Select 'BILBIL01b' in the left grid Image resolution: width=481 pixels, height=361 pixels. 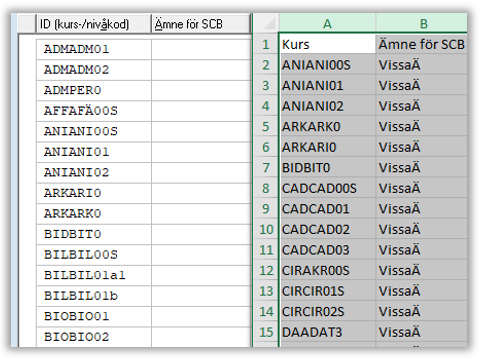[x=94, y=296]
